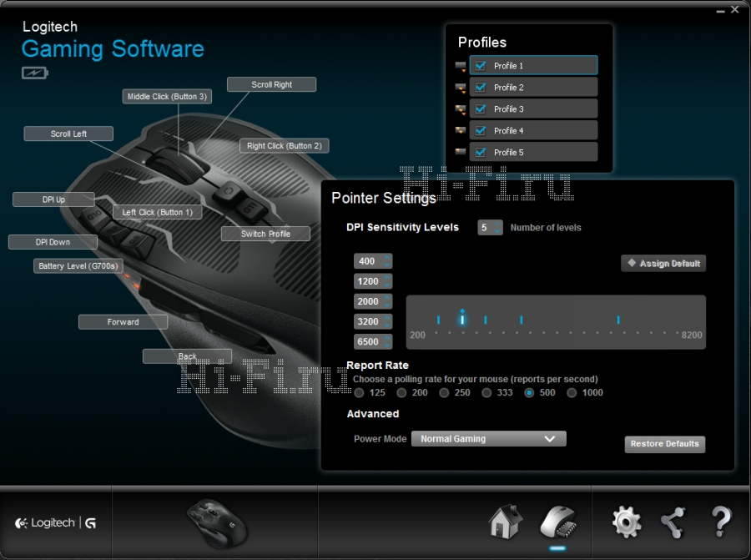Click the battery status icon
The width and height of the screenshot is (751, 560).
click(35, 73)
